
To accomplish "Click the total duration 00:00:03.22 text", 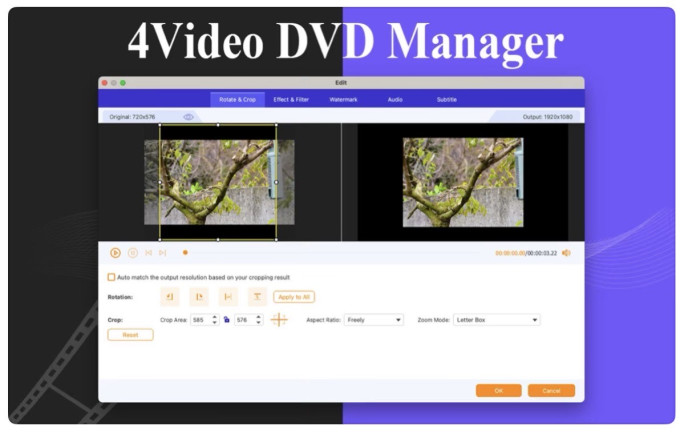I will click(542, 253).
